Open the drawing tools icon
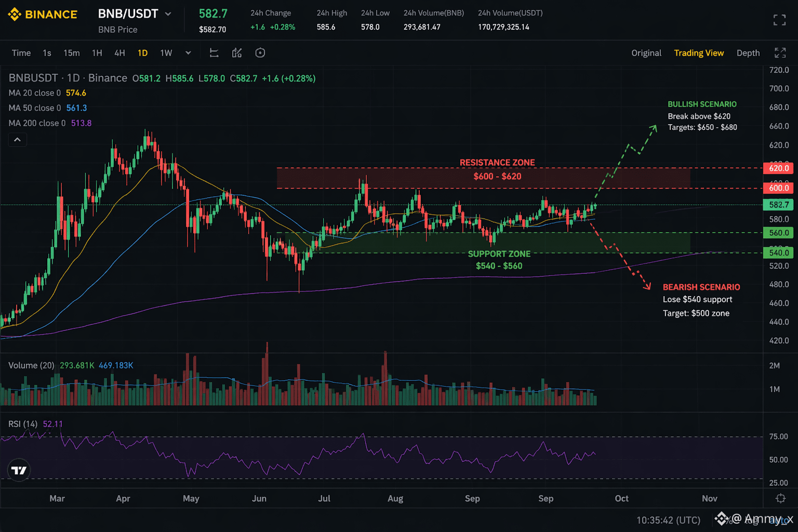Viewport: 798px width, 532px height. click(214, 53)
